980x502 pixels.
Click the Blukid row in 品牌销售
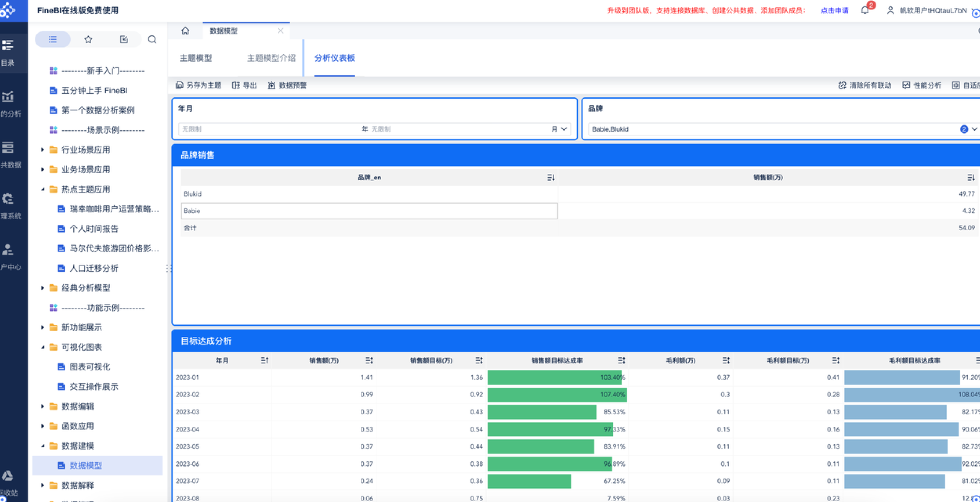pyautogui.click(x=580, y=194)
